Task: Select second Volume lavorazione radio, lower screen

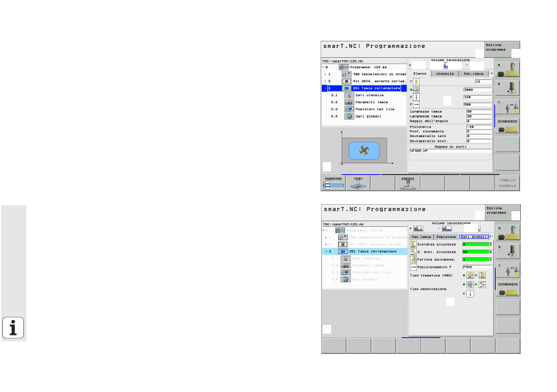Action: point(439,229)
